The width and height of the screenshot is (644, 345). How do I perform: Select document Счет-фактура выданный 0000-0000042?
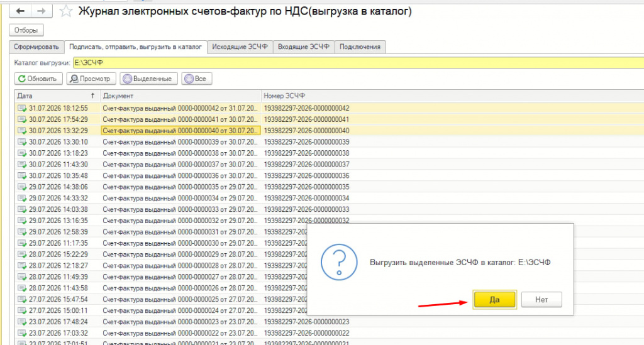pyautogui.click(x=180, y=108)
